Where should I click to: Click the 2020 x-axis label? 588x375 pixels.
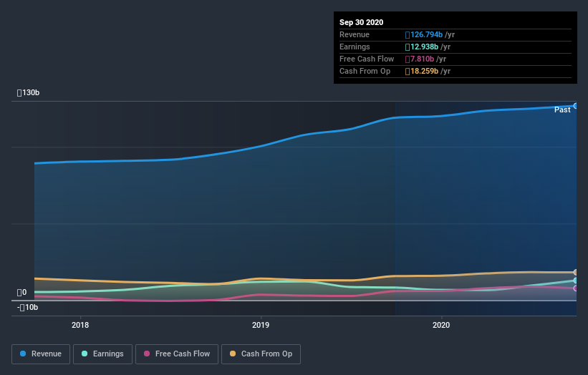(x=441, y=325)
